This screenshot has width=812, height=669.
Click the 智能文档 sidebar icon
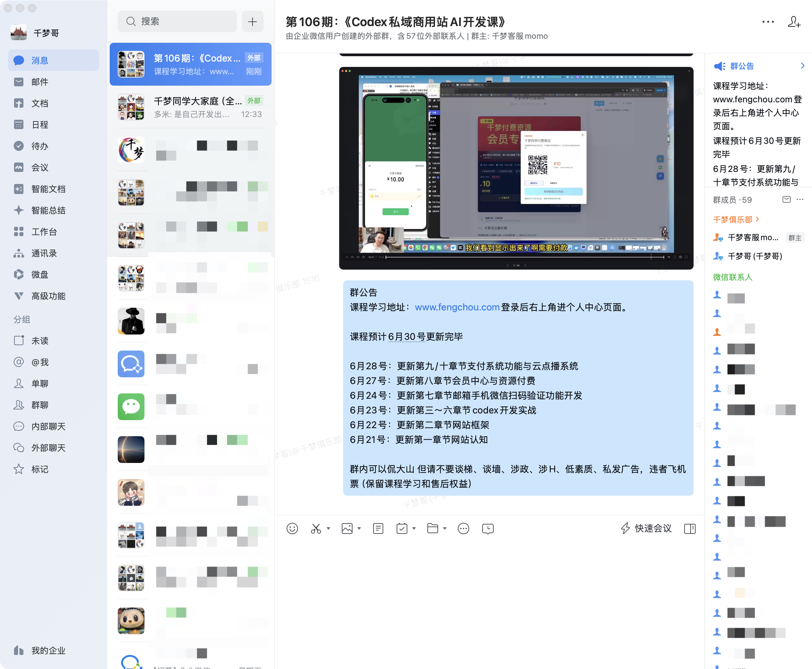coord(18,189)
